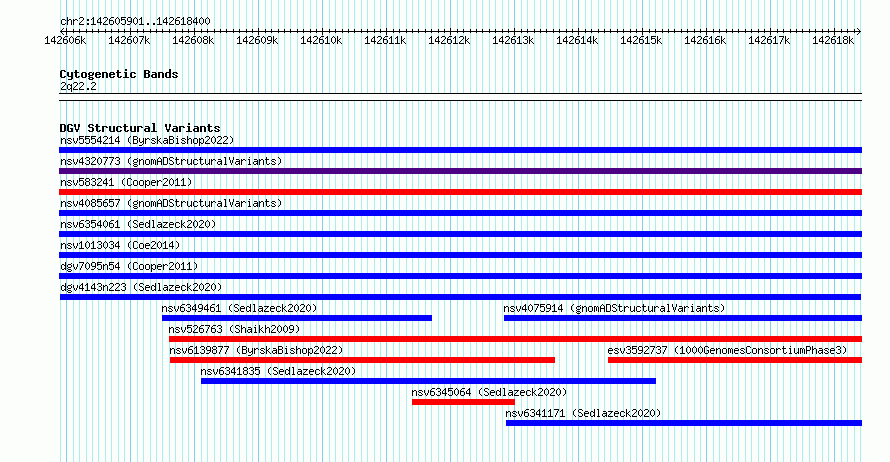Viewport: 890px width, 462px height.
Task: Click the purple nsv4320773 variant bar
Action: point(460,171)
